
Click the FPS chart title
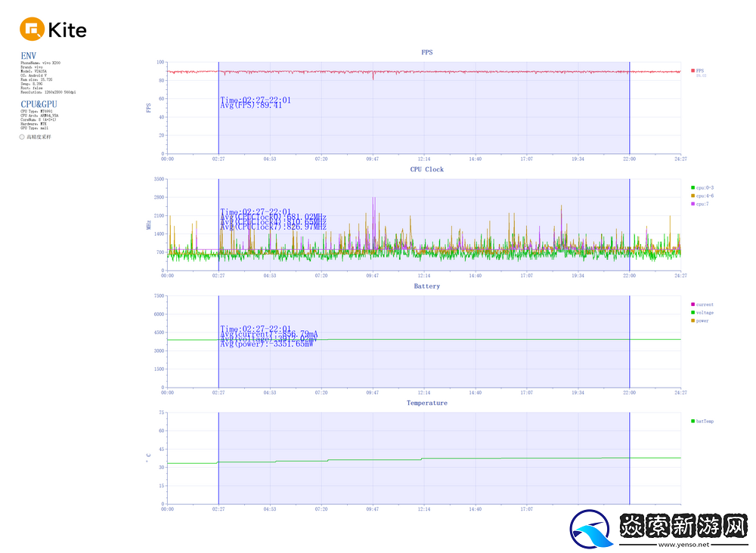427,52
